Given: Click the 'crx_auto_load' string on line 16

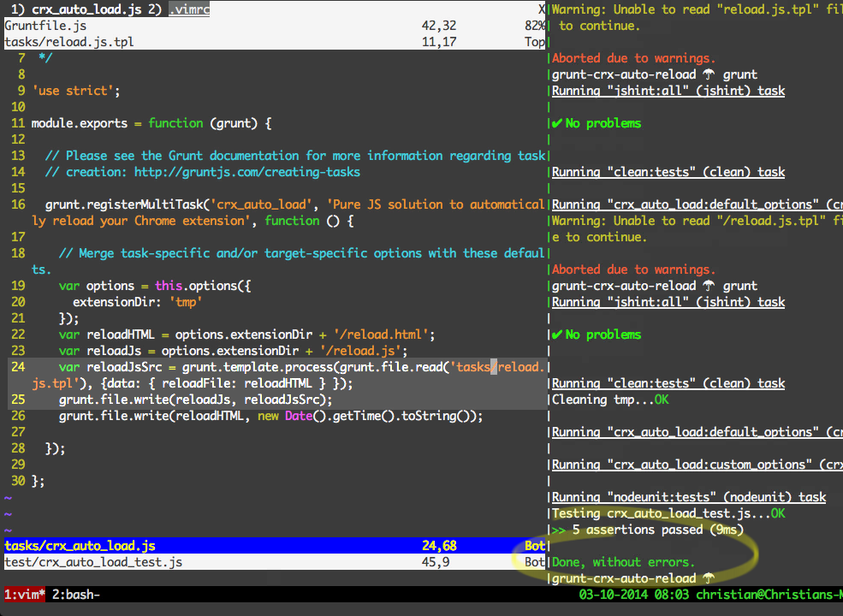Looking at the screenshot, I should [x=261, y=204].
